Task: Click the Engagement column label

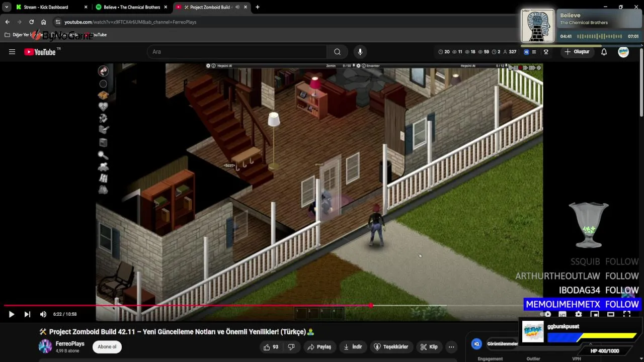Action: (x=490, y=359)
